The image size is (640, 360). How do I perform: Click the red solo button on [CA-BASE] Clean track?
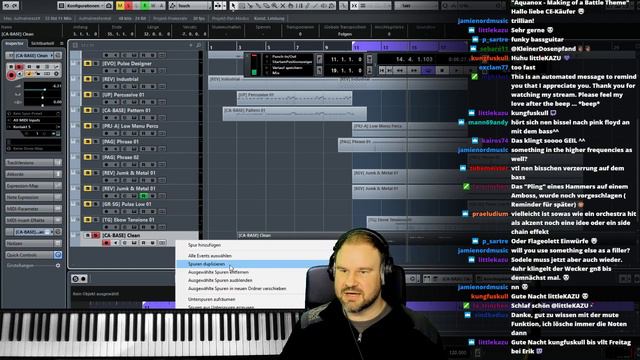click(96, 236)
